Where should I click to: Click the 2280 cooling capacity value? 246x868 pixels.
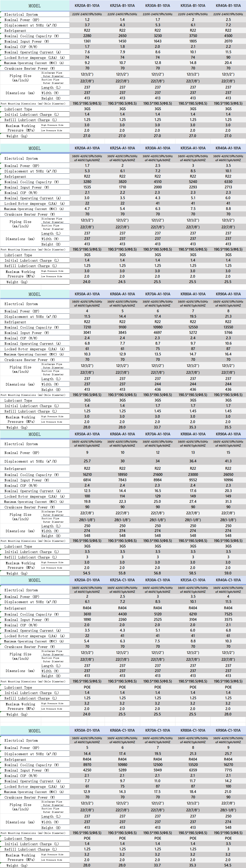pos(87,36)
